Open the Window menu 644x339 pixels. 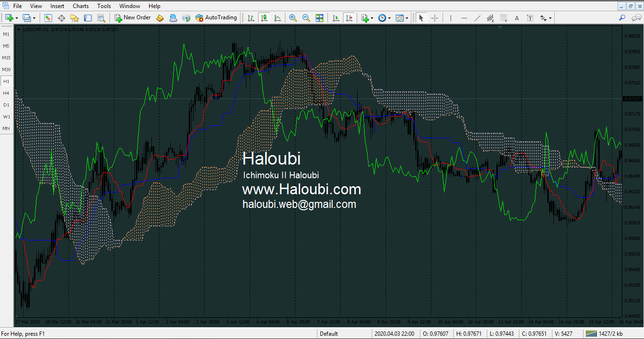(129, 6)
